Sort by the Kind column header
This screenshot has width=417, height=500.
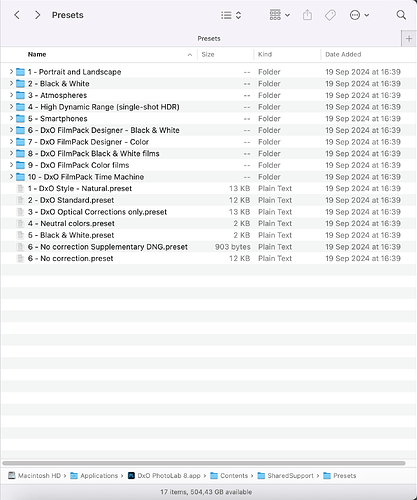pyautogui.click(x=265, y=54)
